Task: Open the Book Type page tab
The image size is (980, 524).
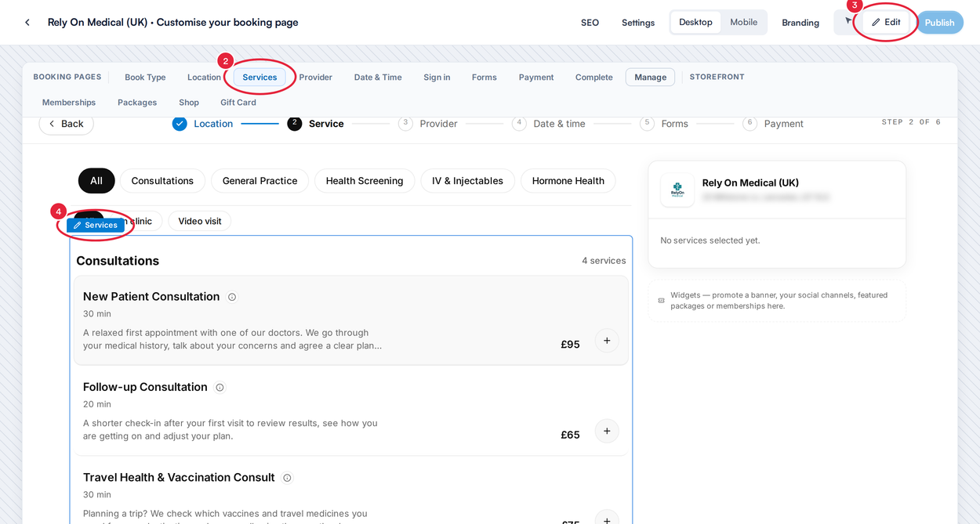Action: pos(145,77)
